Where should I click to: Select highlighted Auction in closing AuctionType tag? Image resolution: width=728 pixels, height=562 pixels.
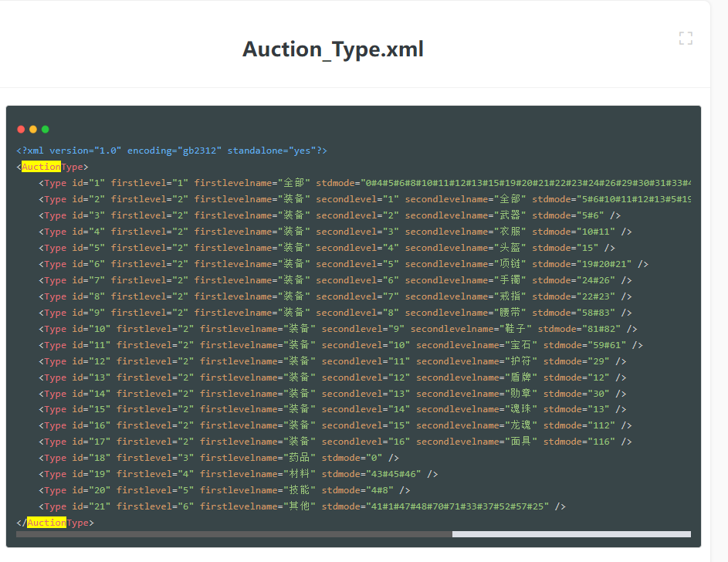click(46, 523)
